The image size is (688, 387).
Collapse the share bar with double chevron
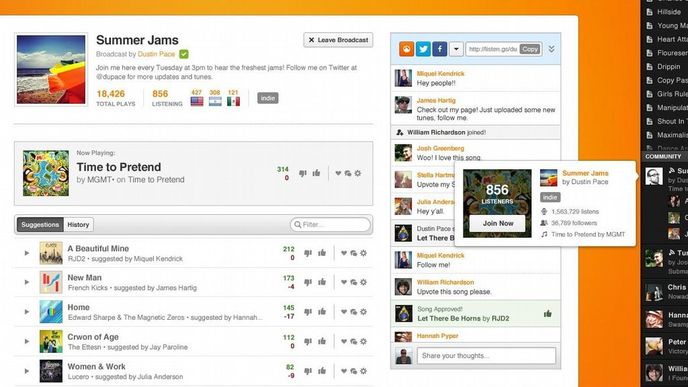click(x=552, y=49)
